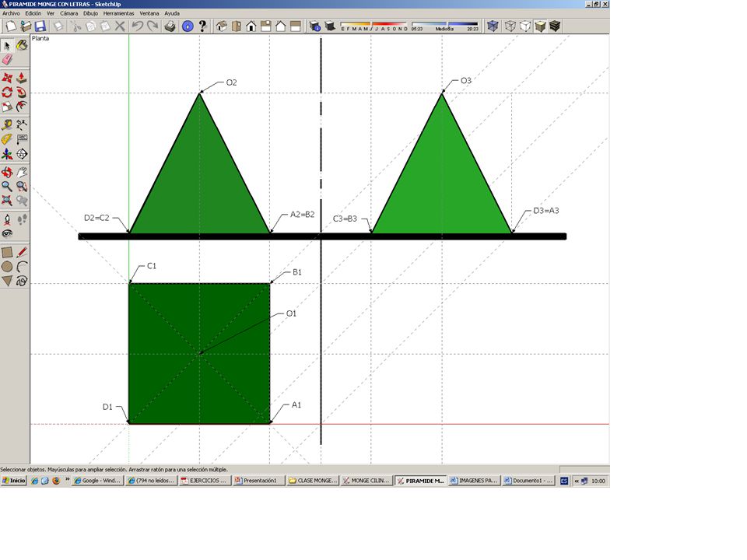Select the Rectangle drawing tool
Screen dimensions: 747x560
click(7, 252)
